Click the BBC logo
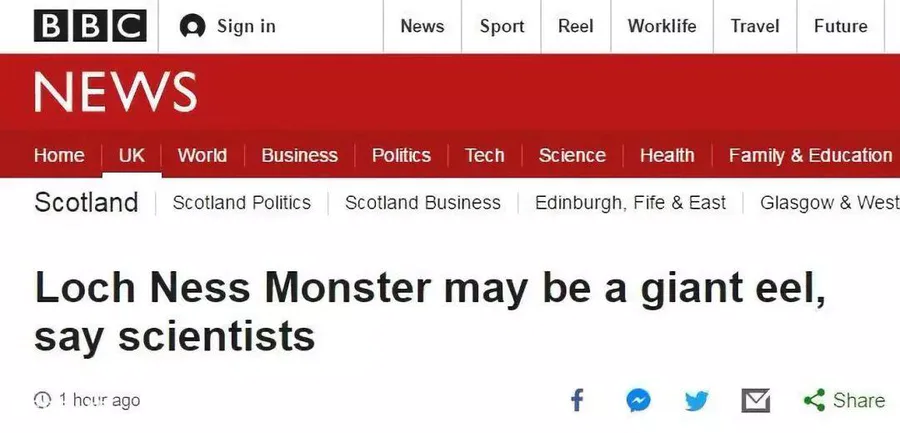900x433 pixels. (x=90, y=26)
